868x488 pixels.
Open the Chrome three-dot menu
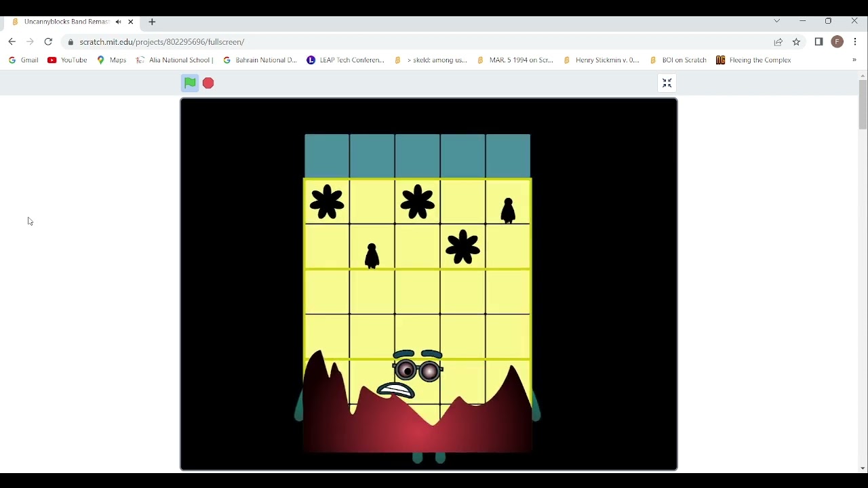coord(856,42)
